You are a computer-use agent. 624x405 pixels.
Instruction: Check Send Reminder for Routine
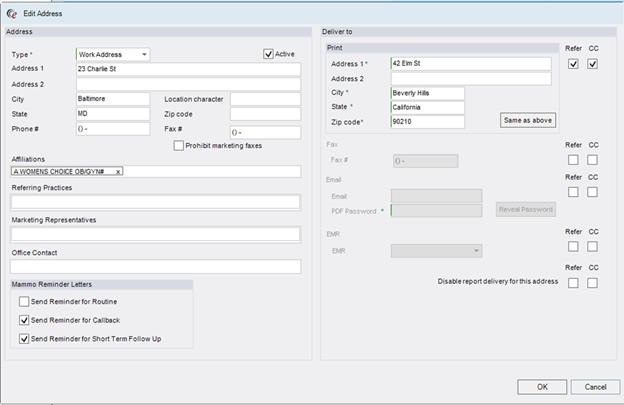[24, 302]
